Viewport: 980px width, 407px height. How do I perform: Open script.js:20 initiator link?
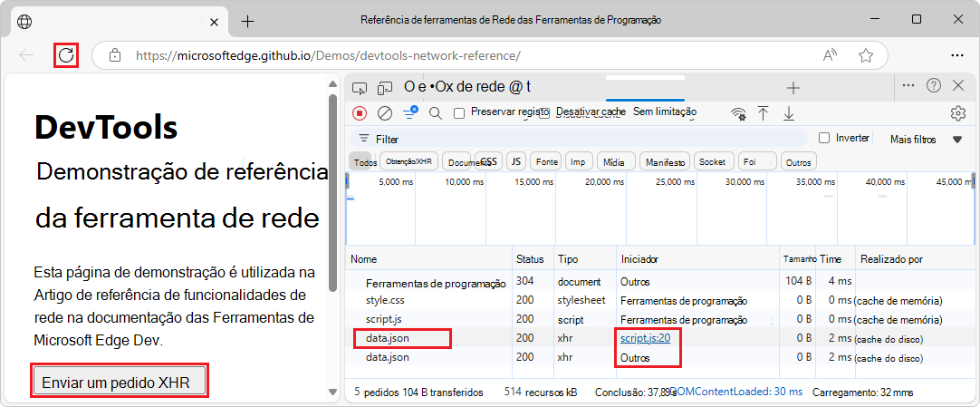[645, 338]
